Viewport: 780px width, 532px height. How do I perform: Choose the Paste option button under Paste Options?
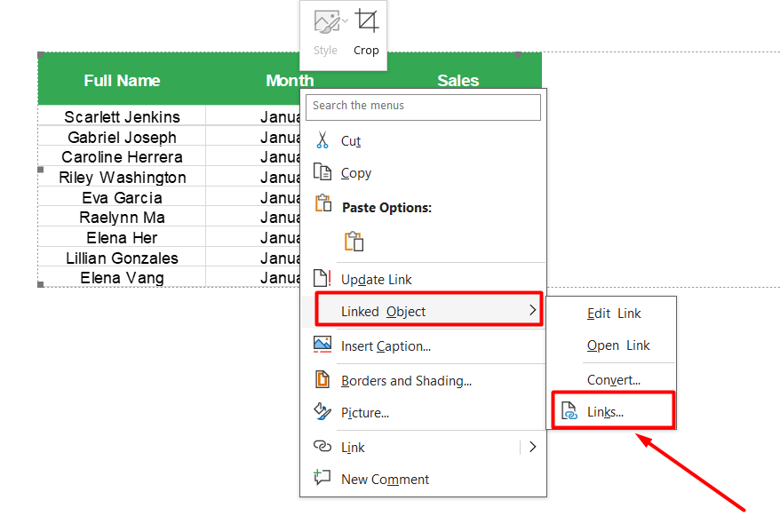pyautogui.click(x=354, y=242)
